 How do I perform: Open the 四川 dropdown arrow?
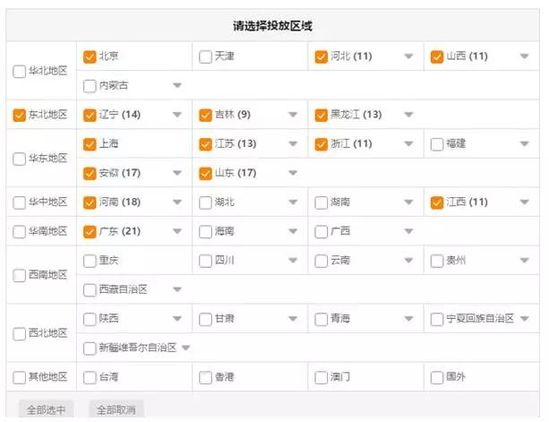[x=293, y=260]
